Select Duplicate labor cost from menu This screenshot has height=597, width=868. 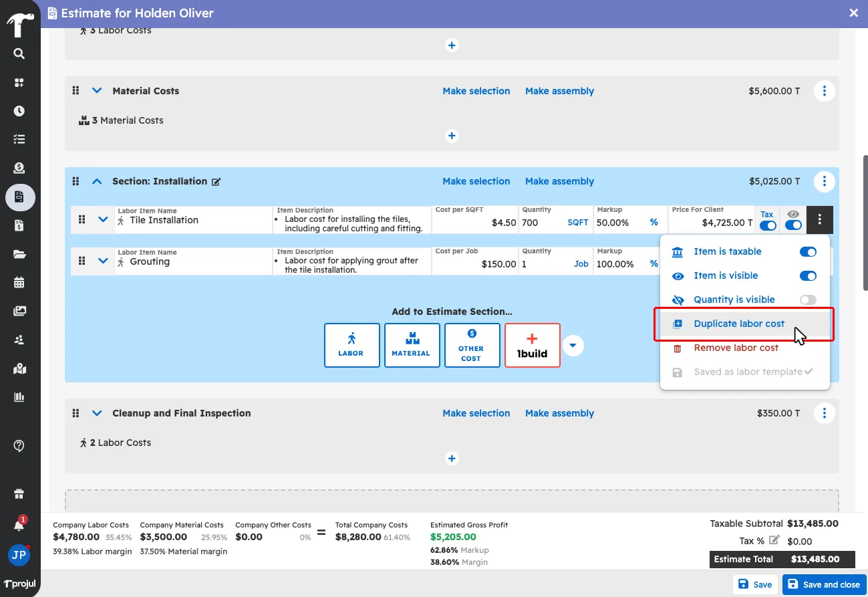click(x=738, y=324)
